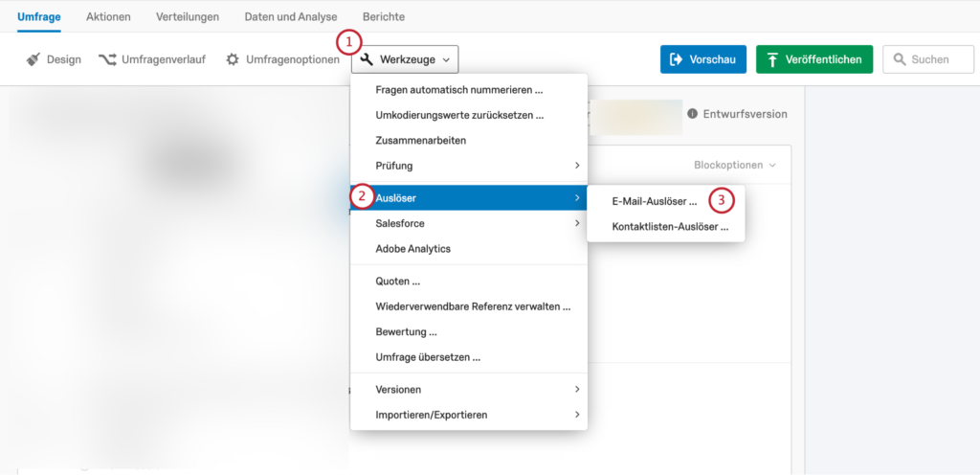Click the magnifier icon in Suchen

(x=900, y=59)
